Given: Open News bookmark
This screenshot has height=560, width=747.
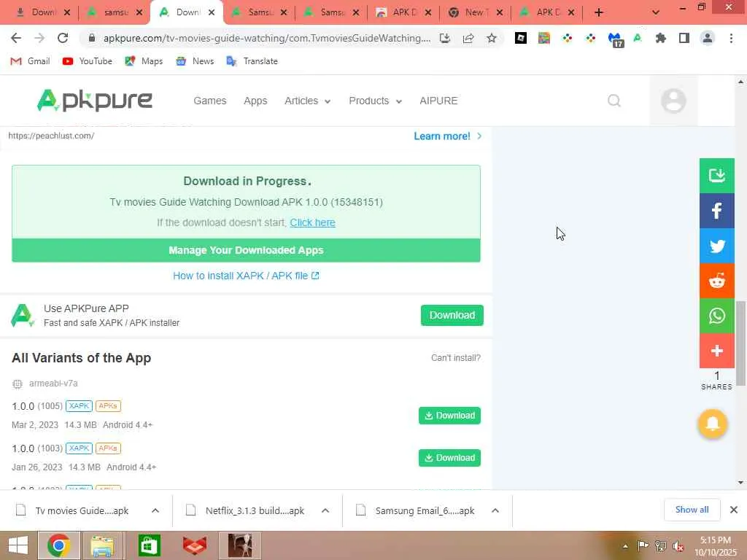Looking at the screenshot, I should [195, 61].
